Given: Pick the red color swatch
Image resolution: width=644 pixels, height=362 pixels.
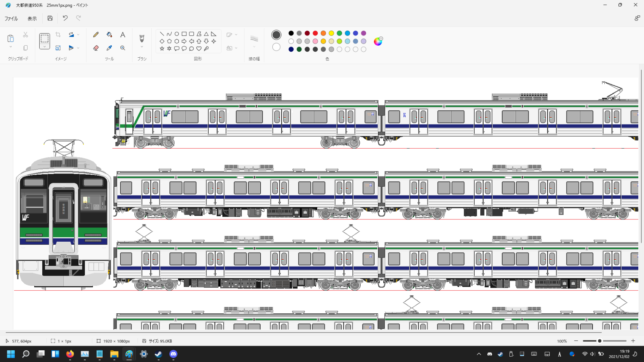Looking at the screenshot, I should click(x=315, y=33).
